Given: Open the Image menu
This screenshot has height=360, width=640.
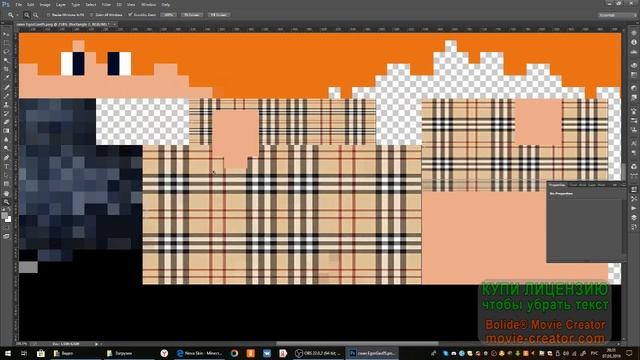Looking at the screenshot, I should [45, 4].
